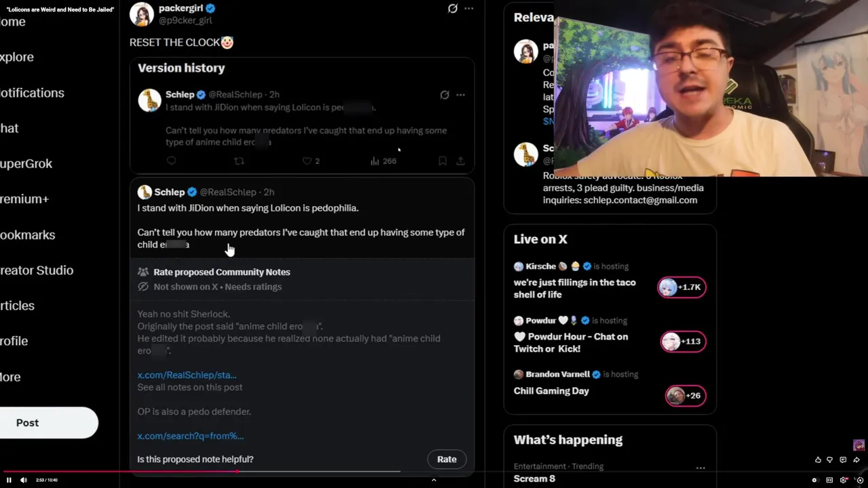This screenshot has height=488, width=868.
Task: Mute the video volume
Action: (x=24, y=480)
